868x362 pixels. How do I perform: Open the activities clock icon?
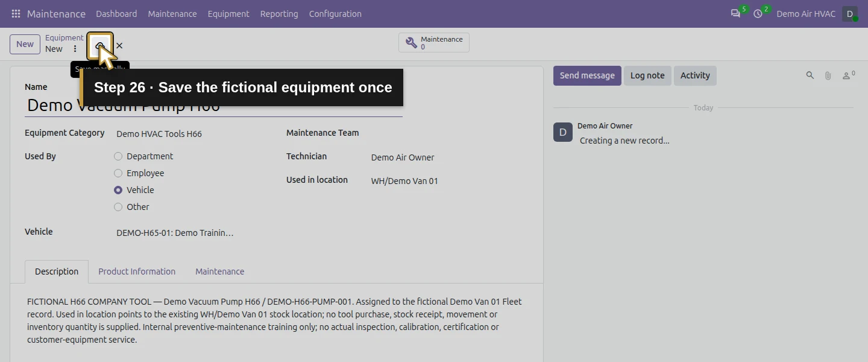pos(758,14)
